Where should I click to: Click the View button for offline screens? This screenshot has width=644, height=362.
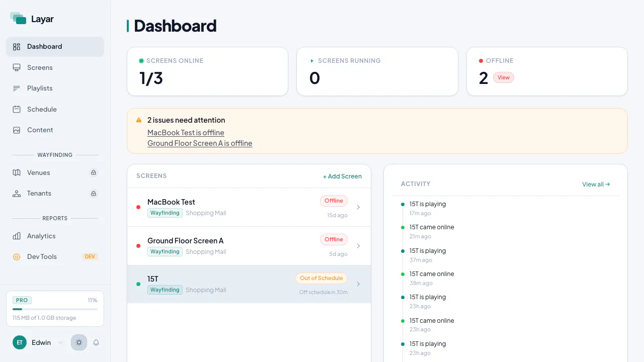(x=504, y=77)
